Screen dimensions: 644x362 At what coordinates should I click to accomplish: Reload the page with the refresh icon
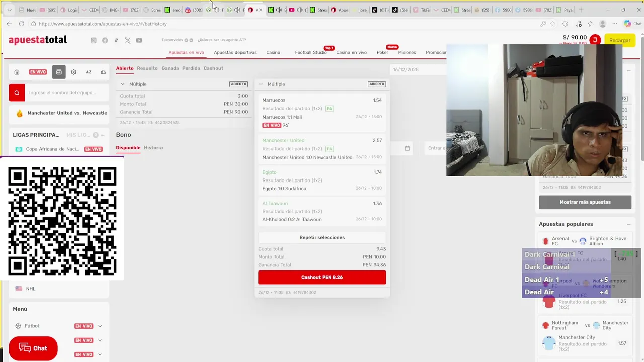tap(21, 24)
